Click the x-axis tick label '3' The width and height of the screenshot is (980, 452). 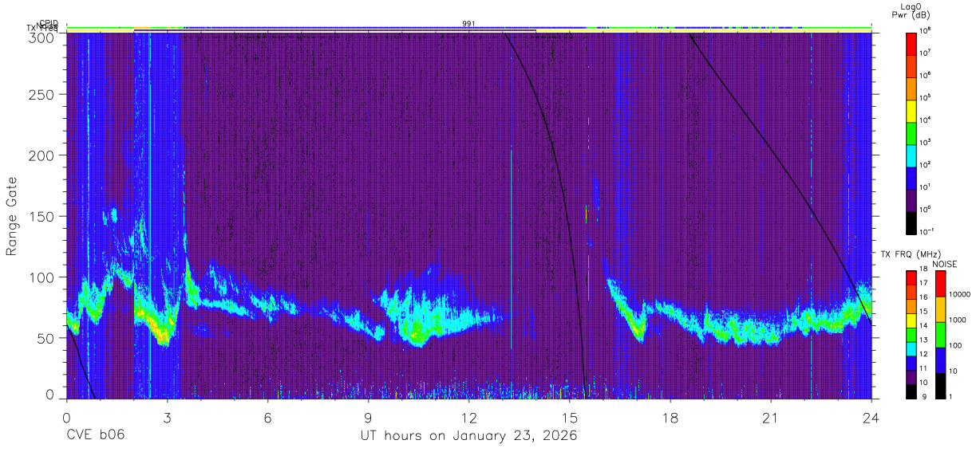click(x=167, y=418)
